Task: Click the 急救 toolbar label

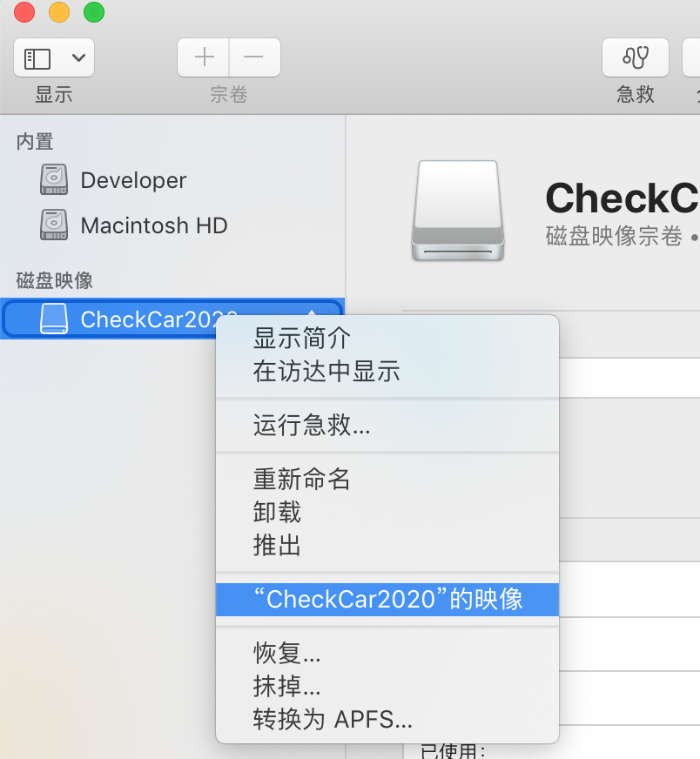Action: [635, 94]
